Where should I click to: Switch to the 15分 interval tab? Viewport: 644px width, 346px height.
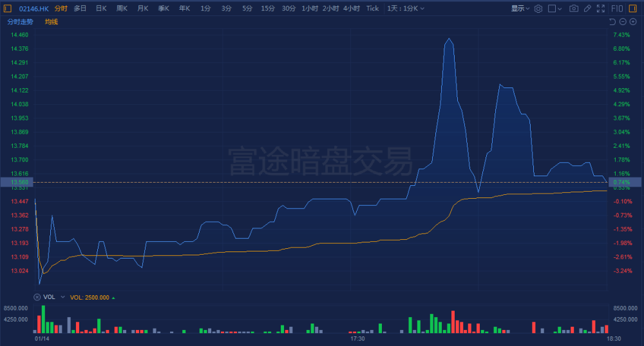[x=267, y=8]
